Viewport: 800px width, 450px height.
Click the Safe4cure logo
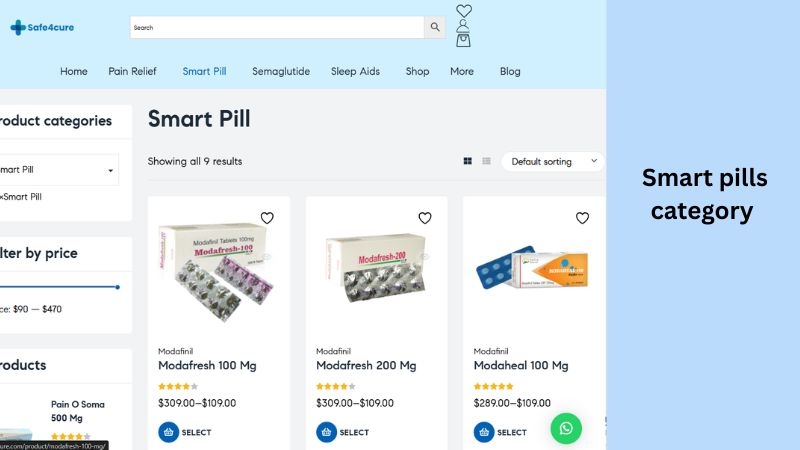tap(42, 28)
